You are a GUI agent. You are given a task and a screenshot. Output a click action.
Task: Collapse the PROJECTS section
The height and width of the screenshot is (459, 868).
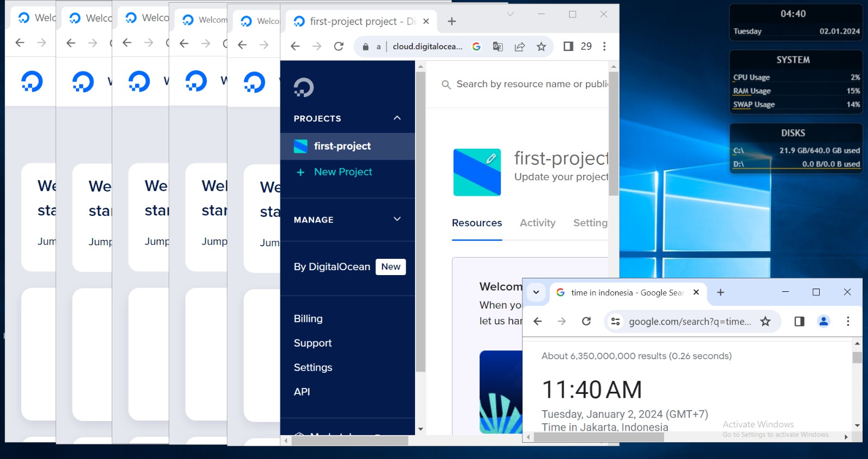(x=397, y=118)
